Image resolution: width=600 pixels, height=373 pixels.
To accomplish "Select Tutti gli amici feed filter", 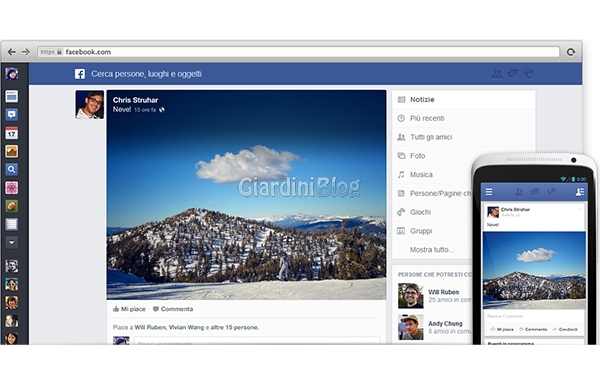I will 464,137.
